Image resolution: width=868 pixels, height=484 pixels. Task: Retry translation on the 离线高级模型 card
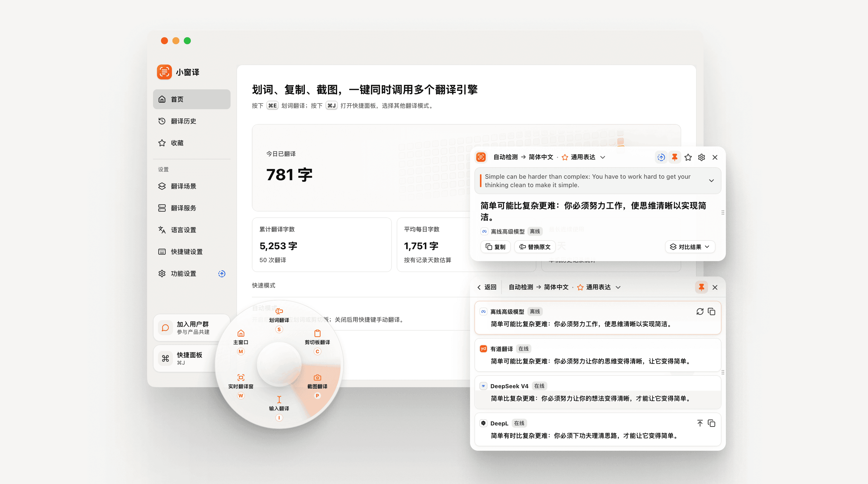[x=700, y=312]
